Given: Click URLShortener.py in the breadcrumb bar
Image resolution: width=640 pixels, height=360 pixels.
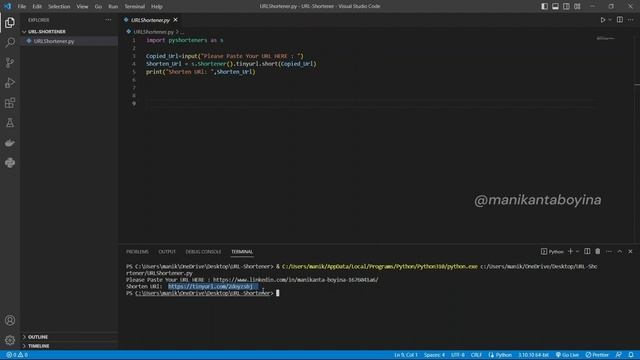Looking at the screenshot, I should tap(153, 32).
